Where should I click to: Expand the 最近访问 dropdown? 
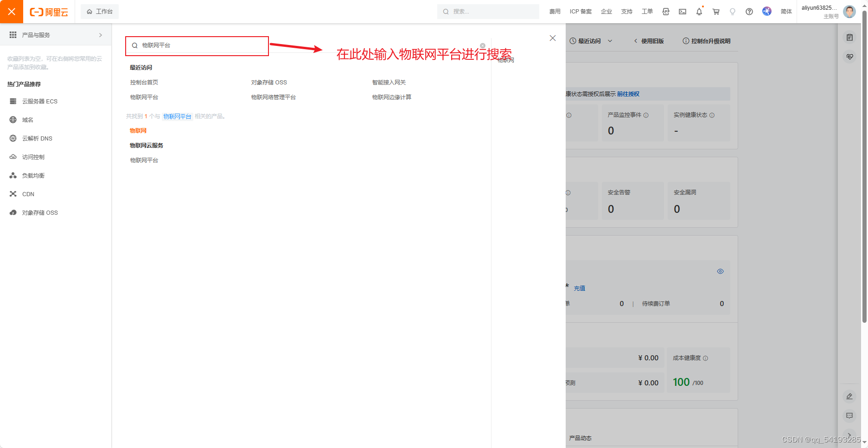click(x=591, y=41)
